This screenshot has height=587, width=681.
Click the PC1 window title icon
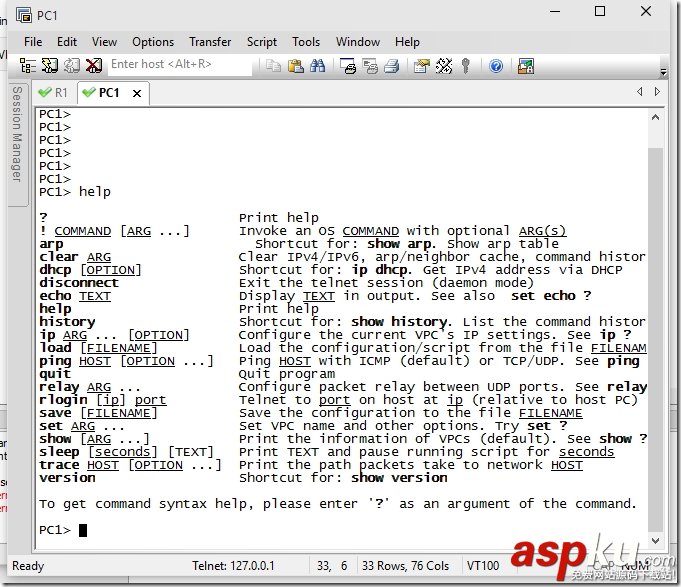pos(24,15)
